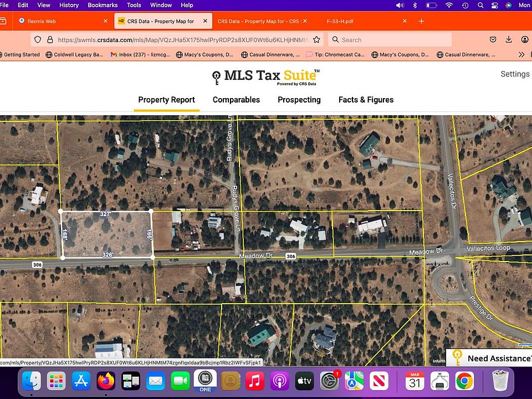
Task: Switch to the Comparables tab
Action: [236, 100]
